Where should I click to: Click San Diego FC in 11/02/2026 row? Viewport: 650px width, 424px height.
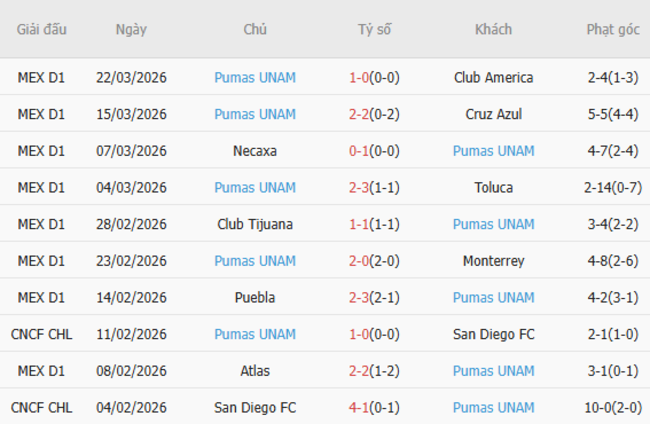pyautogui.click(x=493, y=334)
